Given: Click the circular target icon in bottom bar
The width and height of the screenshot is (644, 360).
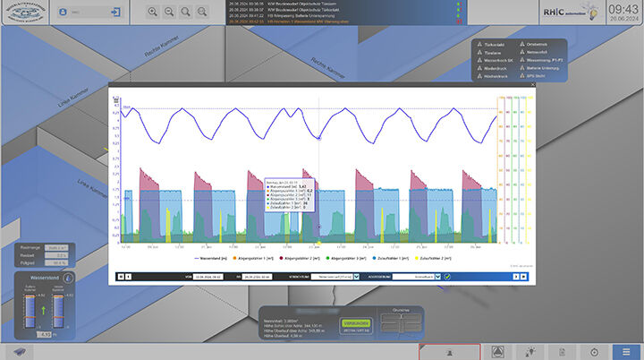Looking at the screenshot, I should [594, 352].
